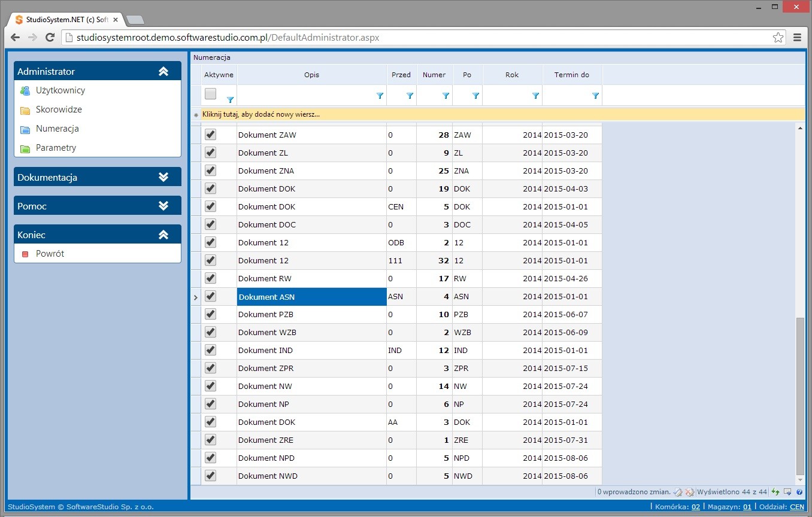812x517 pixels.
Task: Toggle Aktywne checkbox for Dokument IND
Action: pyautogui.click(x=210, y=350)
